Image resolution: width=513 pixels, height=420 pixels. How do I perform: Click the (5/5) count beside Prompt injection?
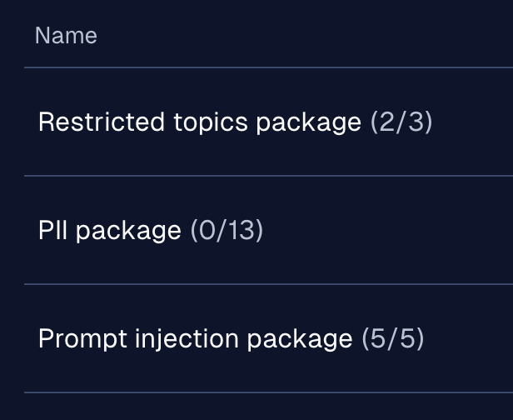[x=393, y=339]
